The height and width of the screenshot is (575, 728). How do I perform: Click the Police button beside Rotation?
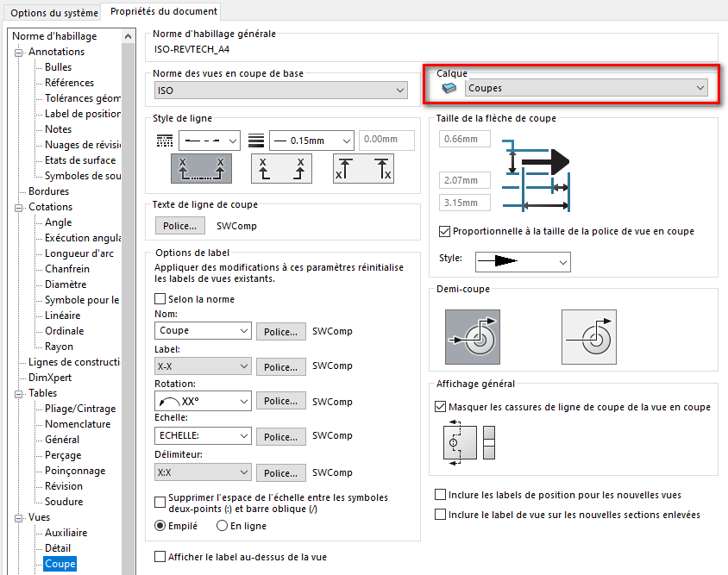280,402
